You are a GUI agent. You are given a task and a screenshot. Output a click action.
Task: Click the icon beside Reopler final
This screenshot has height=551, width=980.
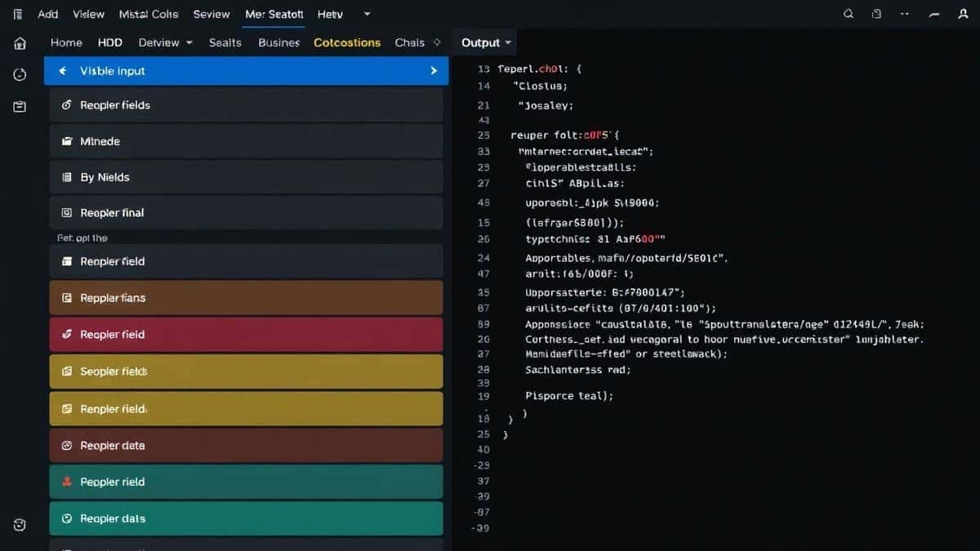[x=66, y=213]
